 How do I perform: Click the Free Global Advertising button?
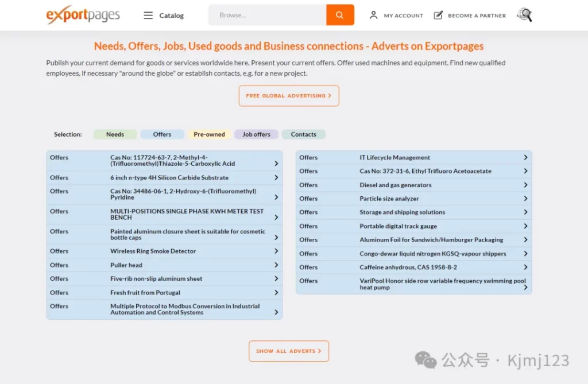click(x=289, y=96)
